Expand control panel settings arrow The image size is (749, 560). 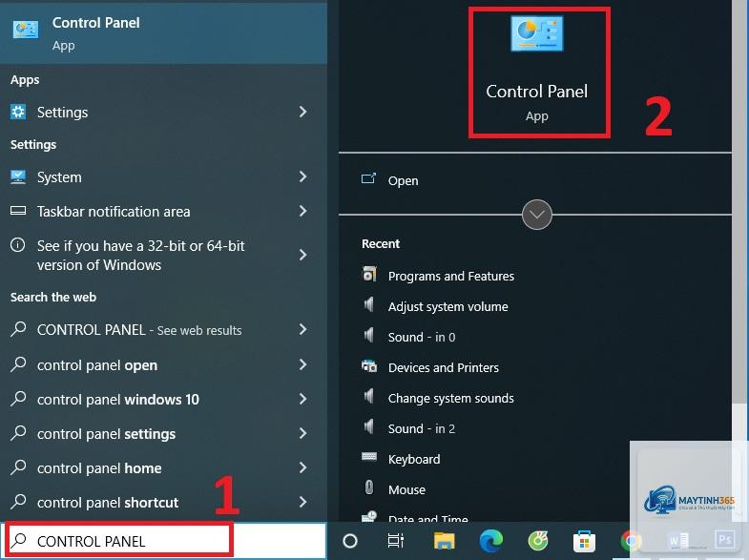click(x=302, y=433)
